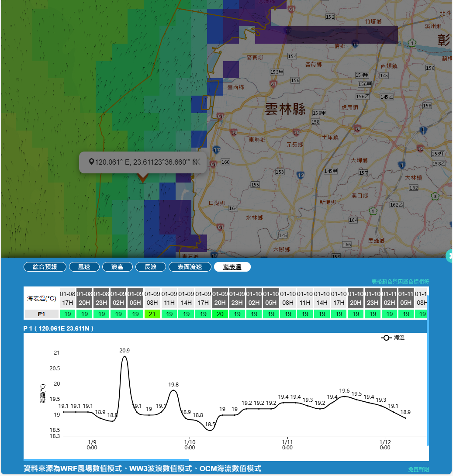The width and height of the screenshot is (453, 476).
Task: Click route 19 shield near 元長鄉
Action: (300, 175)
